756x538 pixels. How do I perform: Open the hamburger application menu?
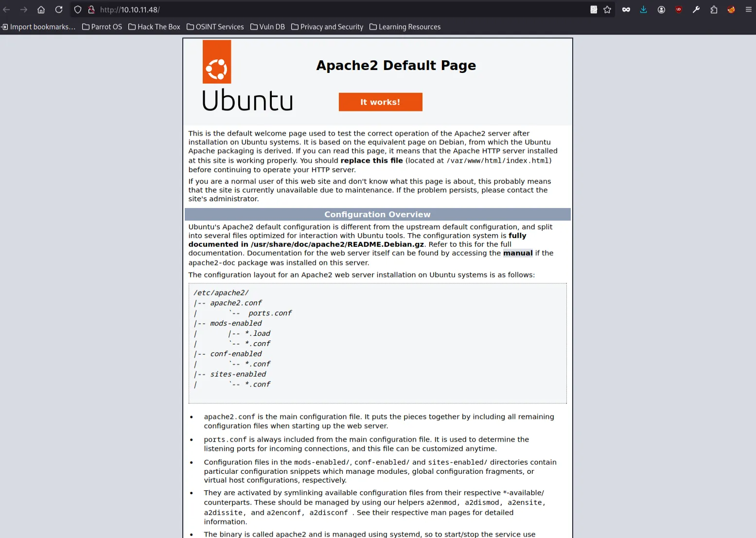(748, 10)
